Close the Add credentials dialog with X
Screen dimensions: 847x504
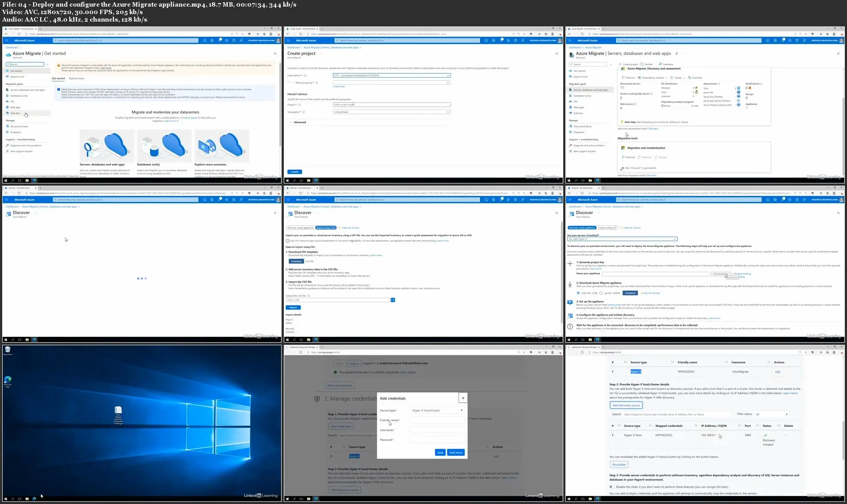[x=463, y=398]
